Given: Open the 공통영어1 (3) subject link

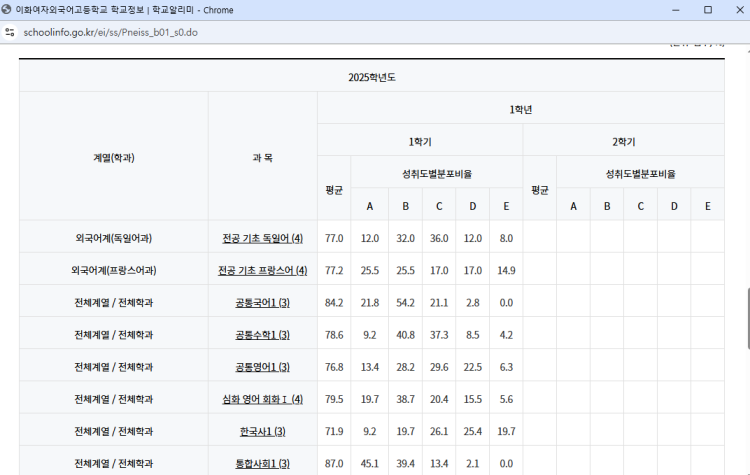Looking at the screenshot, I should [262, 366].
